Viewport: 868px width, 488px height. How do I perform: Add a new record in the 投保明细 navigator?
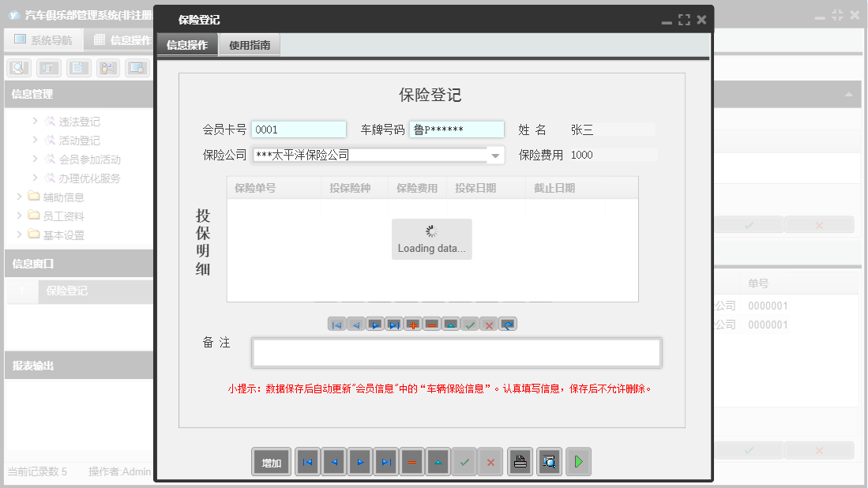click(x=412, y=324)
